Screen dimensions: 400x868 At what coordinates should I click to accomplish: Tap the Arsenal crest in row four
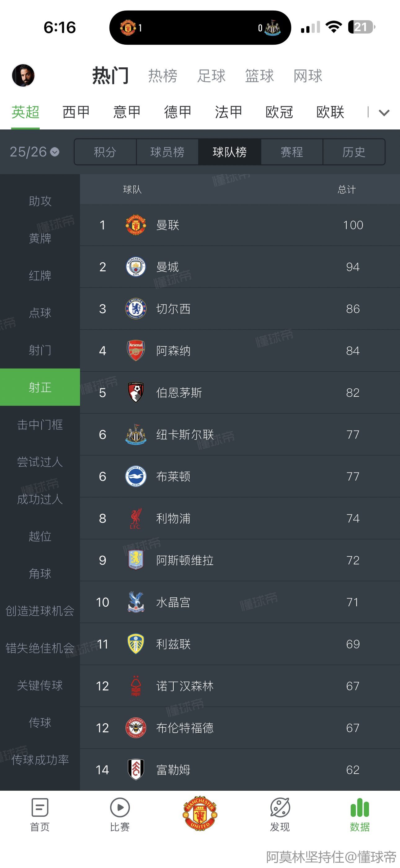pyautogui.click(x=136, y=350)
